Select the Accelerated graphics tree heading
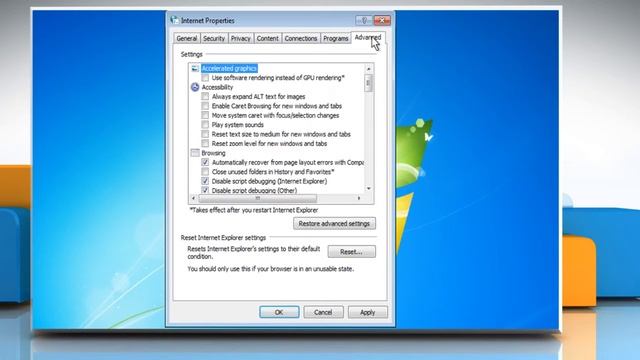This screenshot has width=640, height=360. click(229, 69)
